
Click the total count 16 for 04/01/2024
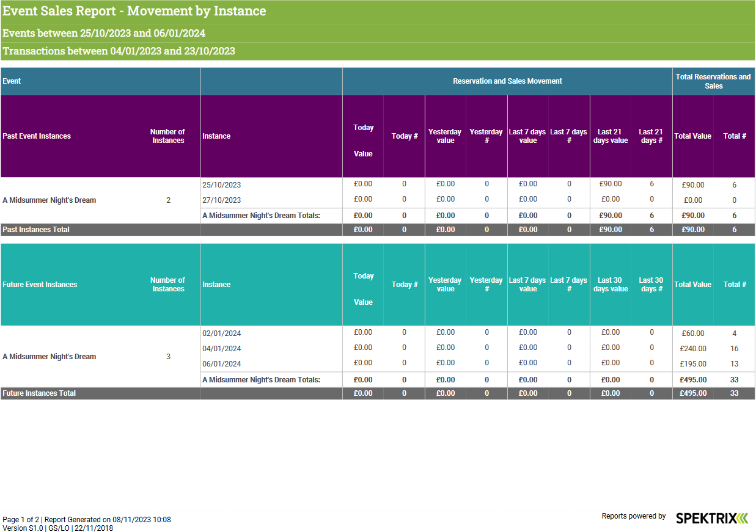tap(735, 349)
